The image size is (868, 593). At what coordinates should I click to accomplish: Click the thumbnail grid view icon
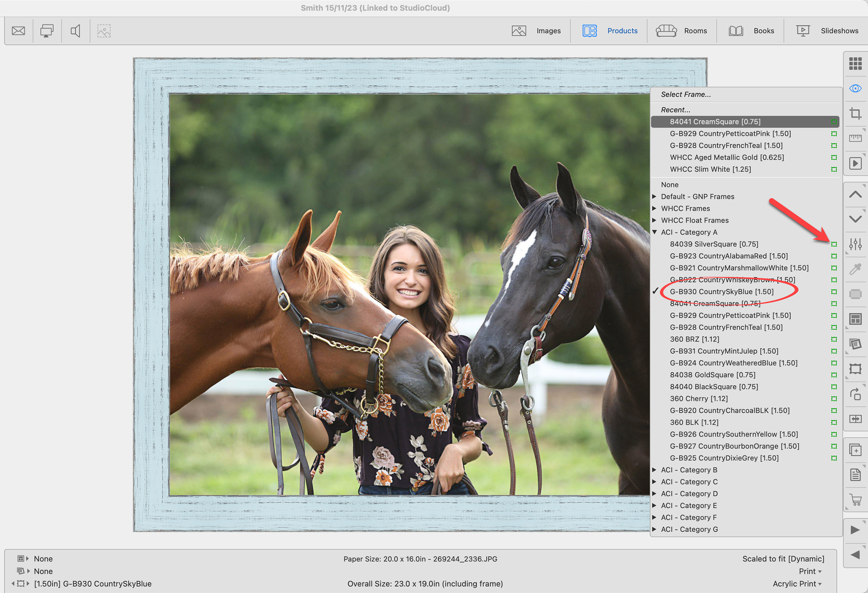tap(855, 63)
